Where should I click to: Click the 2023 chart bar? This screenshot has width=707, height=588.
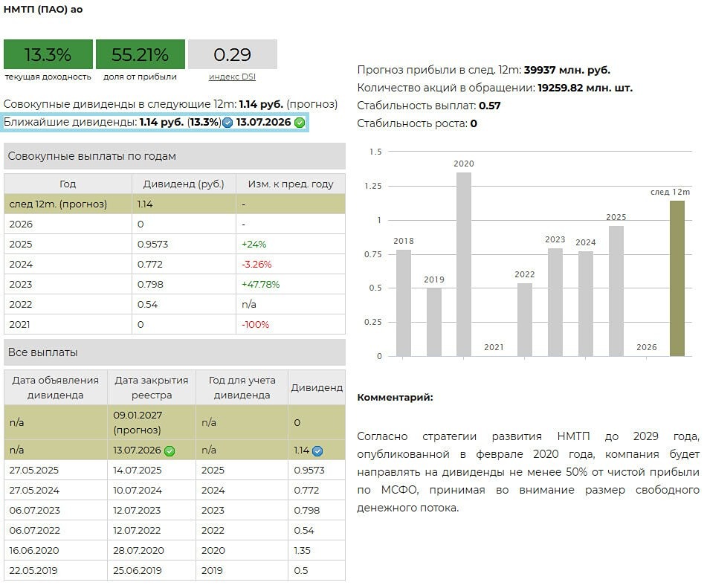point(555,302)
